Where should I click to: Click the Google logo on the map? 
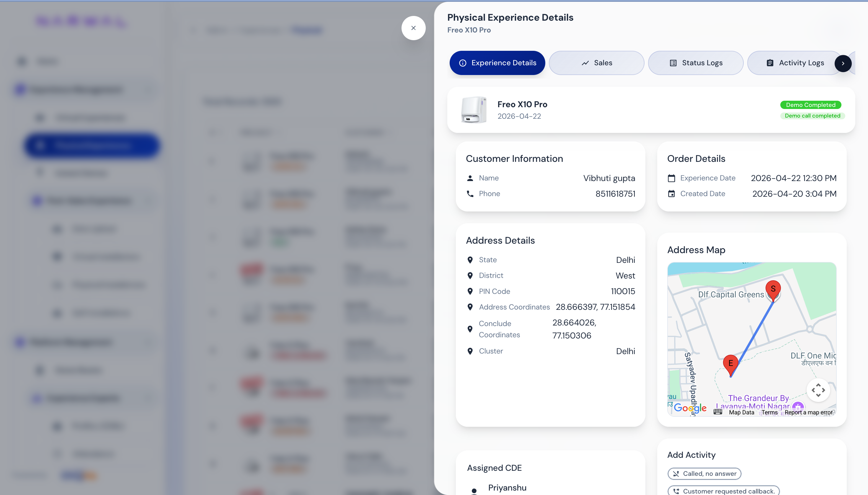click(x=690, y=408)
